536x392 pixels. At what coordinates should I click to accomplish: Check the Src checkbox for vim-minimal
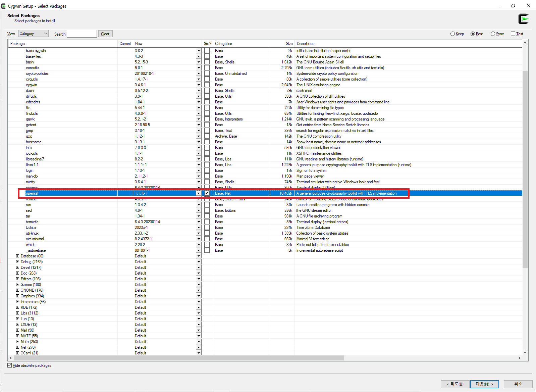[x=207, y=239]
